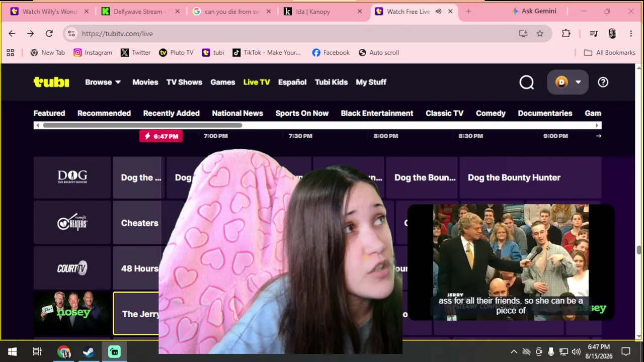
Task: Open a new browser tab with plus
Action: point(468,12)
